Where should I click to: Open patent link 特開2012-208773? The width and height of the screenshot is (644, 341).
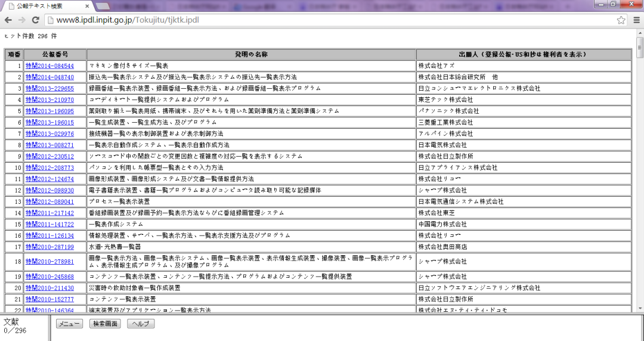49,168
